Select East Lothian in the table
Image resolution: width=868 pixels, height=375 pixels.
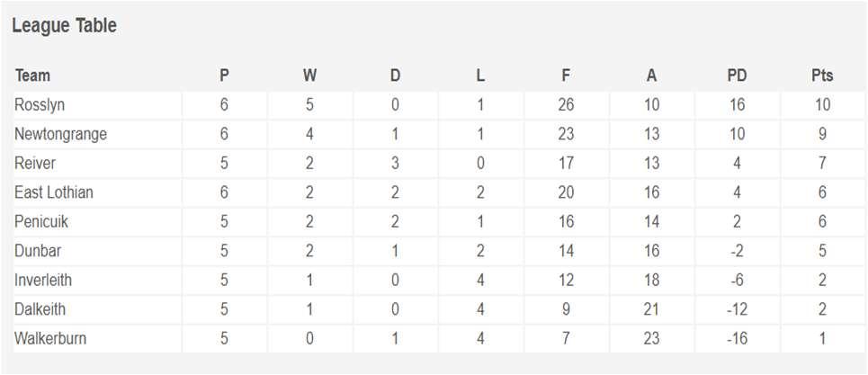point(54,192)
